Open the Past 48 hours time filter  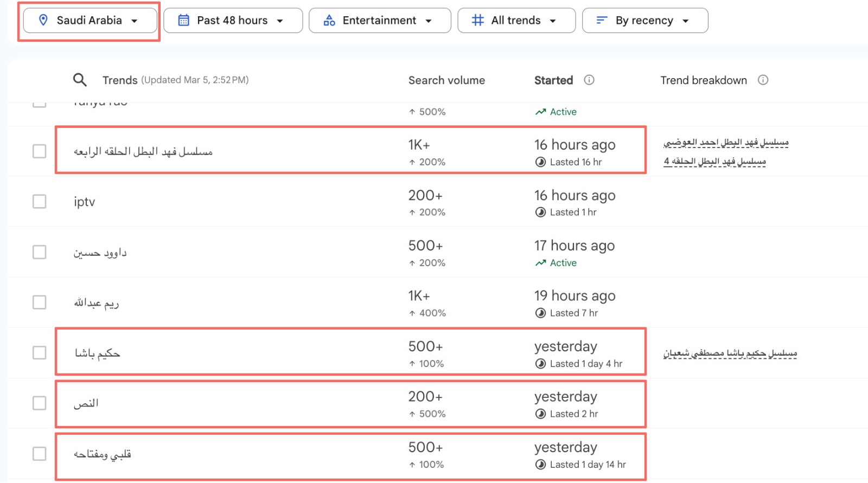tap(233, 21)
